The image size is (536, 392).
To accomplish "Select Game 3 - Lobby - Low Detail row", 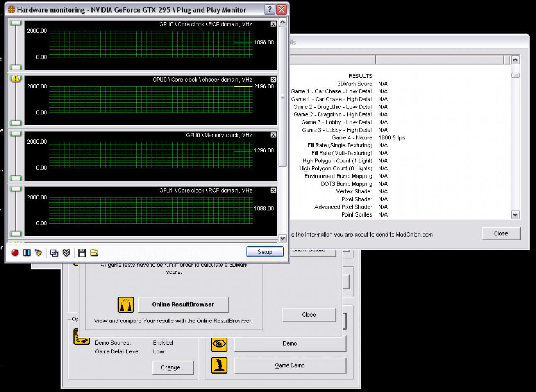I will pyautogui.click(x=400, y=122).
